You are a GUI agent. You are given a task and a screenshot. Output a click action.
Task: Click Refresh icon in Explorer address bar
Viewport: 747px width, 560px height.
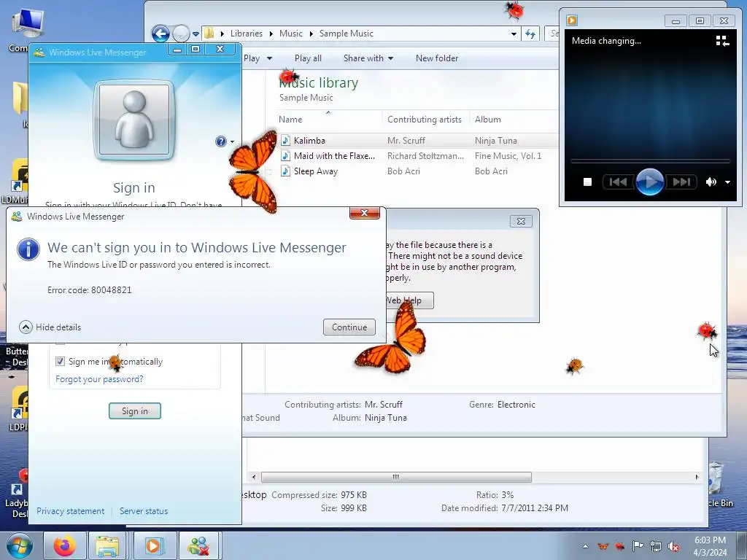pos(530,34)
